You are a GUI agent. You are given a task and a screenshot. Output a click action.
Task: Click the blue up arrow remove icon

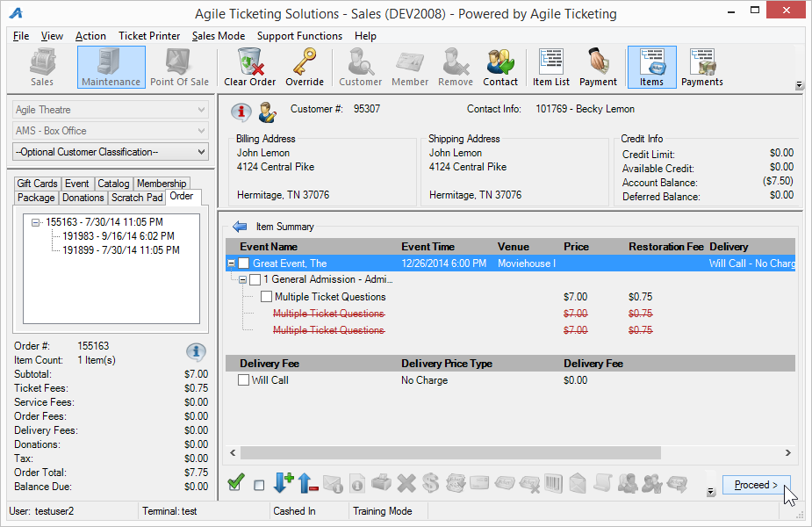[x=307, y=482]
